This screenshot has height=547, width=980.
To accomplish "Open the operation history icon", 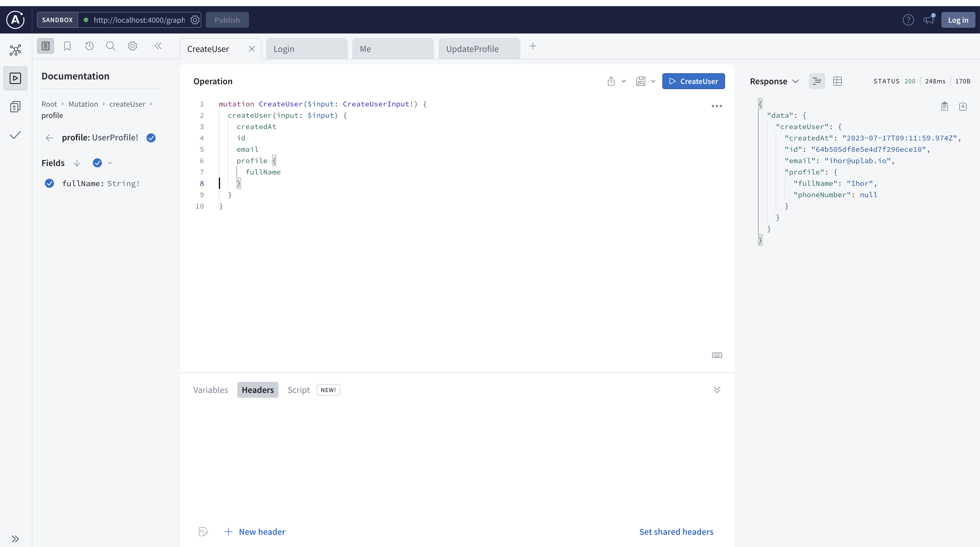I will click(x=89, y=46).
